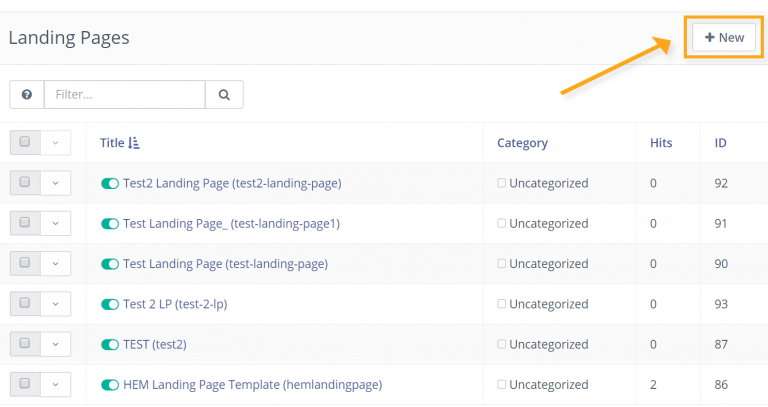Click ID value 92

coord(721,183)
